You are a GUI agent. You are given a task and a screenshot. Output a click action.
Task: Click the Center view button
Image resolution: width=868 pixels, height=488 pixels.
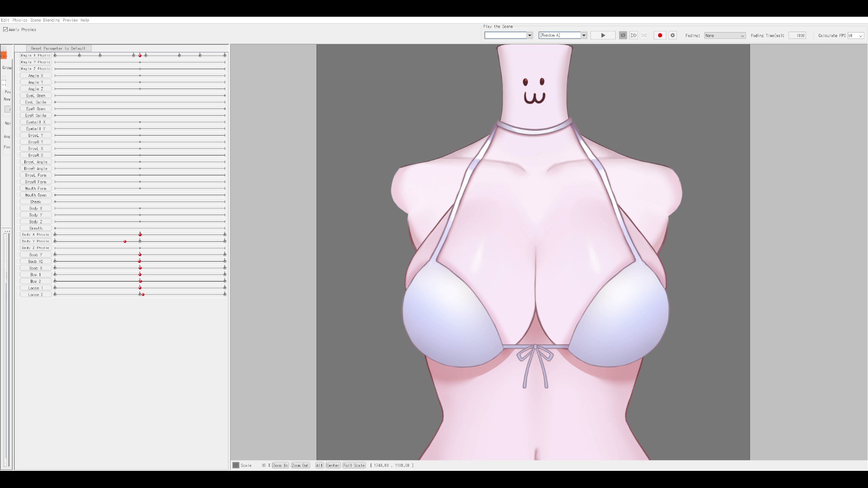(x=333, y=465)
